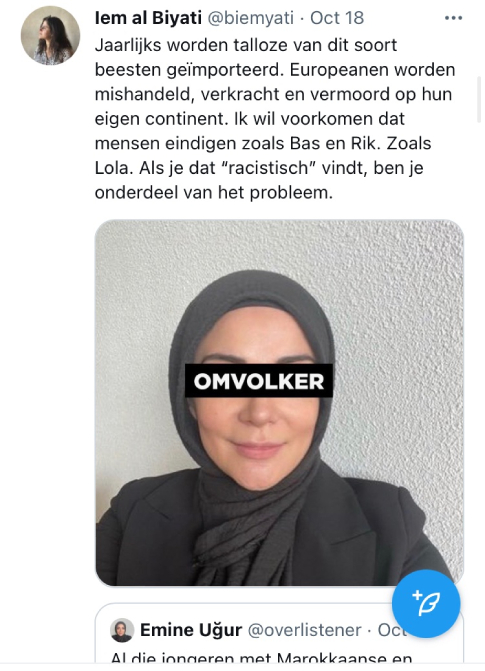Screen dimensions: 485x671
Task: Click the tweet line 'onderdeel van het probleem.'
Action: 214,193
